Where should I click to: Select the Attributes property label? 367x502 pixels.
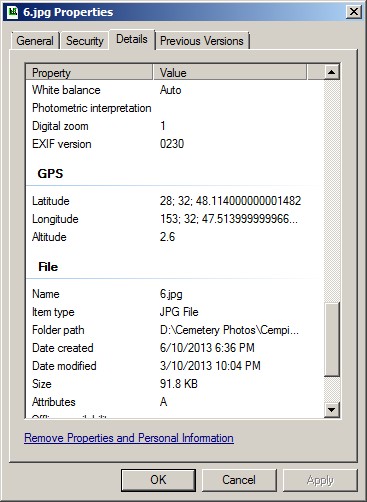point(54,402)
